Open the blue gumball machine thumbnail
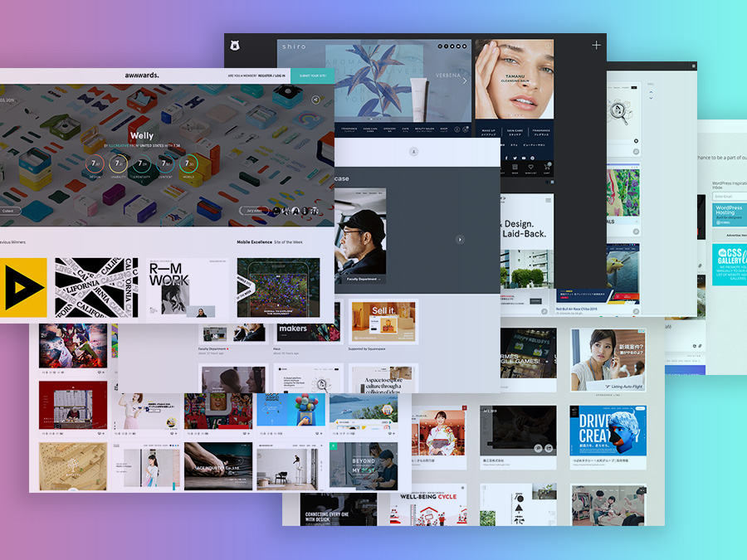This screenshot has width=747, height=560. 291,410
